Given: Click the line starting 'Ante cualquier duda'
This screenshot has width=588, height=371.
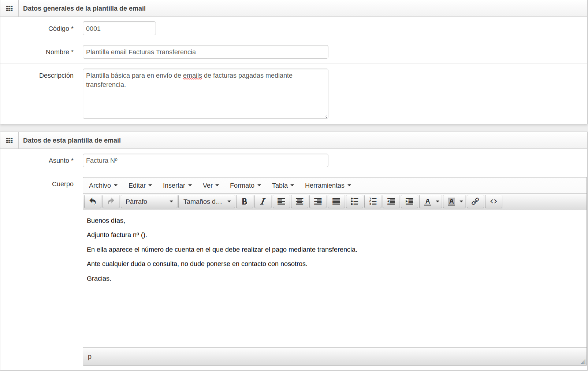Looking at the screenshot, I should coord(197,264).
